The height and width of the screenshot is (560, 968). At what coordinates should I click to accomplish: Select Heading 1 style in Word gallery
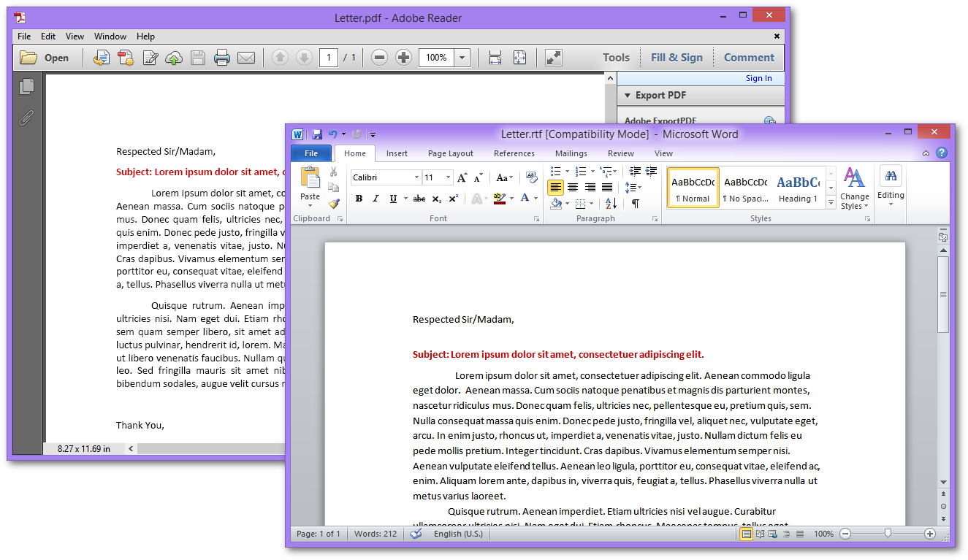[x=798, y=188]
